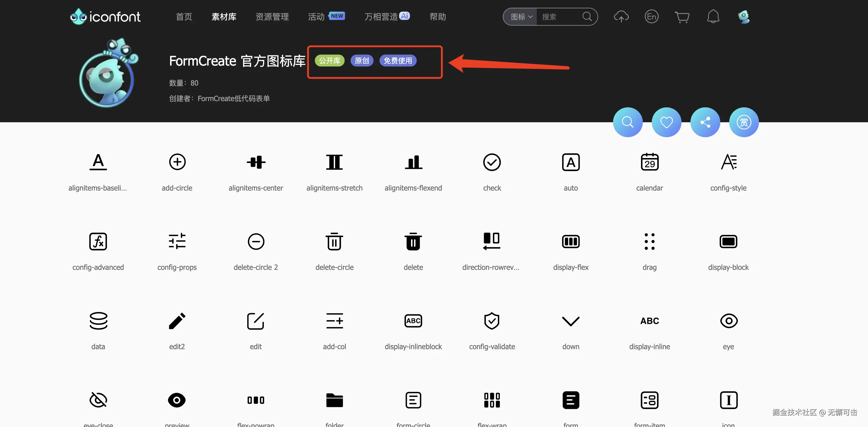Favorite the library with the heart button

666,122
